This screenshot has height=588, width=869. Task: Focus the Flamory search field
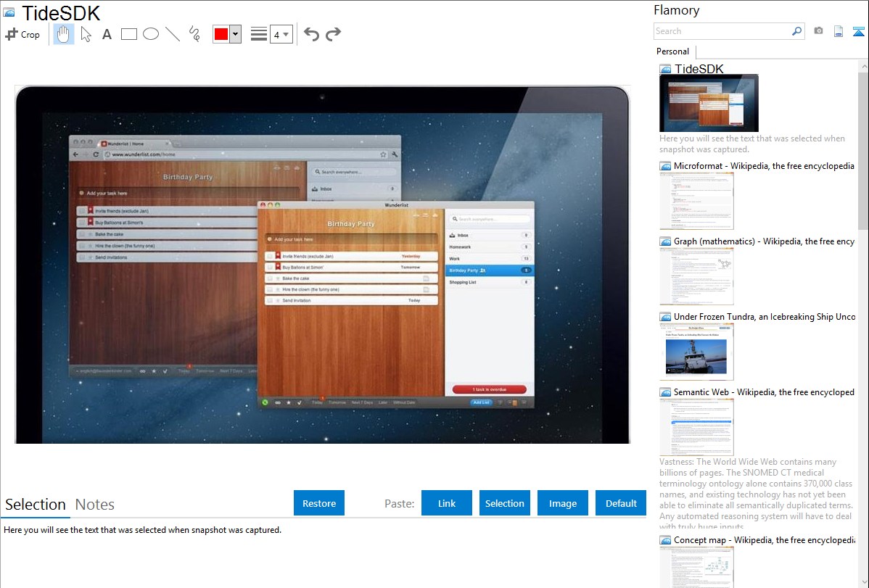pyautogui.click(x=722, y=31)
